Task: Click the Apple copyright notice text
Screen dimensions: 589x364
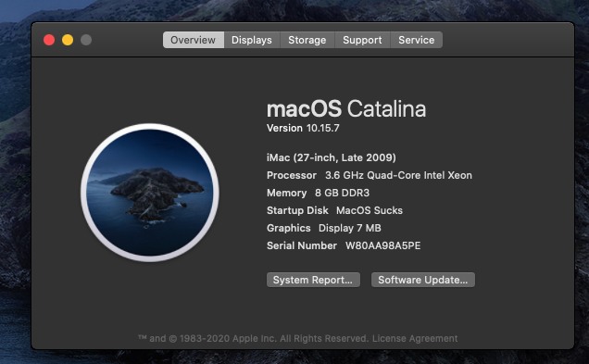Action: pos(254,338)
